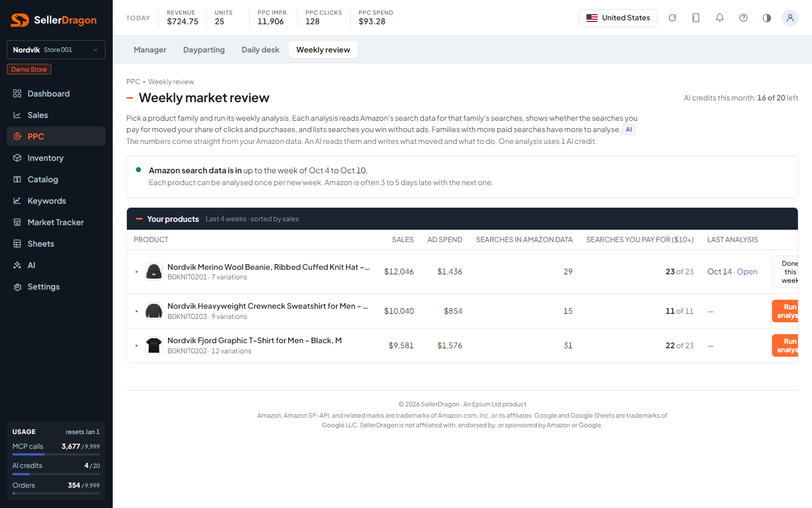812x508 pixels.
Task: Switch to the Manager tab
Action: point(150,50)
